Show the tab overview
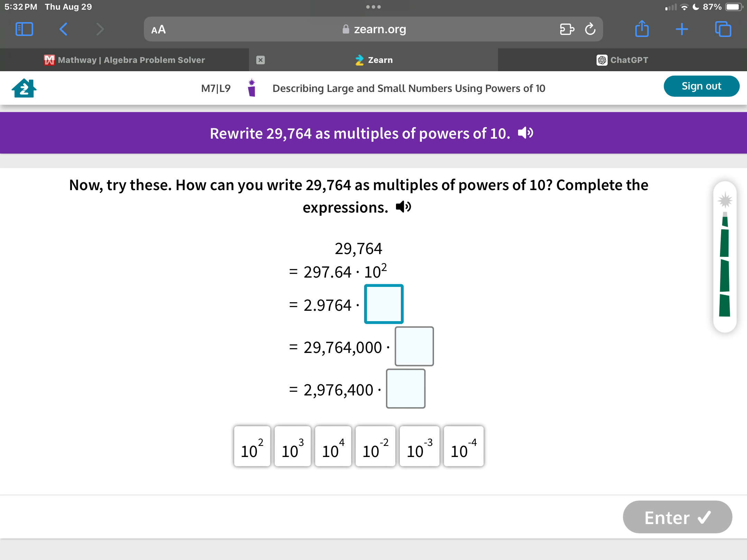The height and width of the screenshot is (560, 747). [723, 29]
